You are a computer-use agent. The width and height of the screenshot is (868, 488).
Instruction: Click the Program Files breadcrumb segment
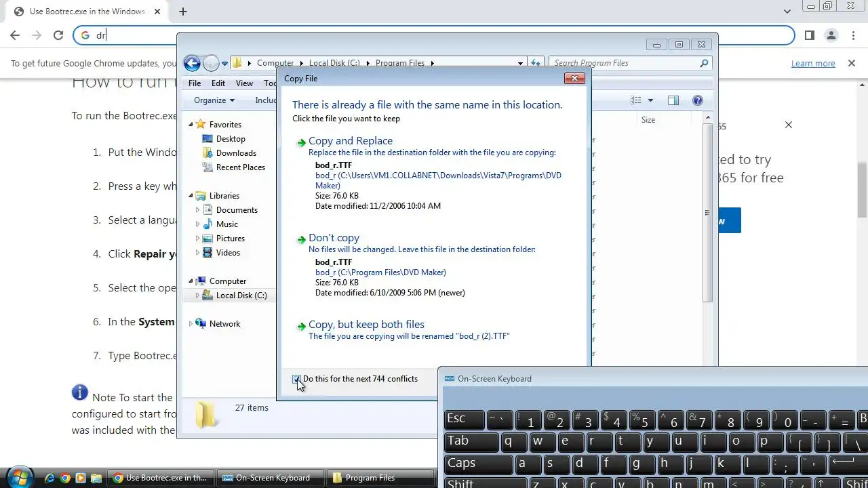pos(399,63)
